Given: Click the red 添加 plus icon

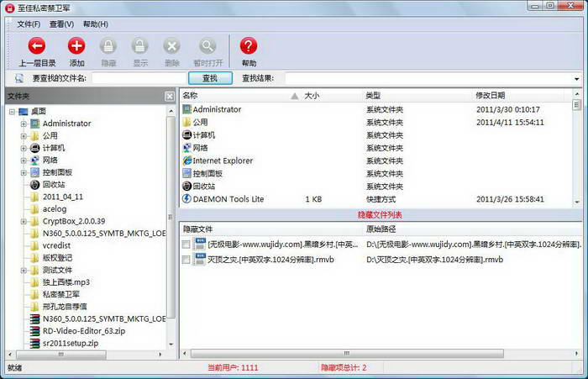Looking at the screenshot, I should point(76,46).
